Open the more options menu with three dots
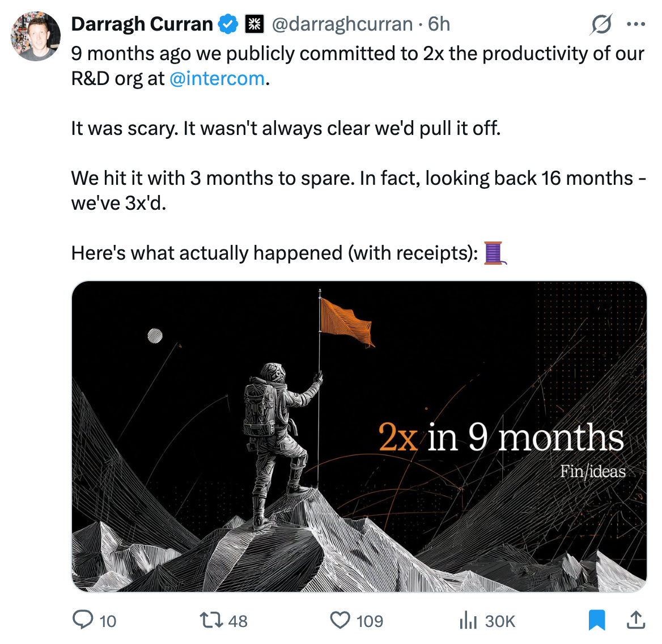The image size is (662, 644). (636, 24)
